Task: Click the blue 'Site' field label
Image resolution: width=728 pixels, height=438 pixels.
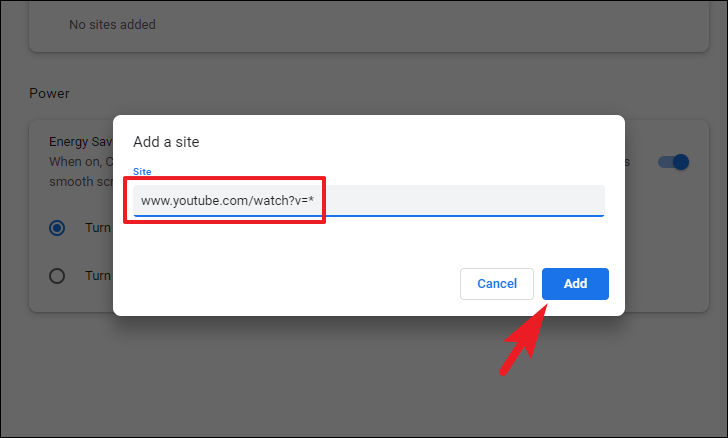Action: pos(142,171)
